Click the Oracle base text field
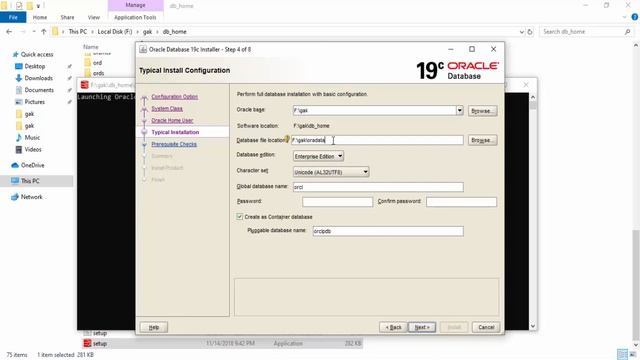The width and height of the screenshot is (640, 360). pyautogui.click(x=374, y=111)
